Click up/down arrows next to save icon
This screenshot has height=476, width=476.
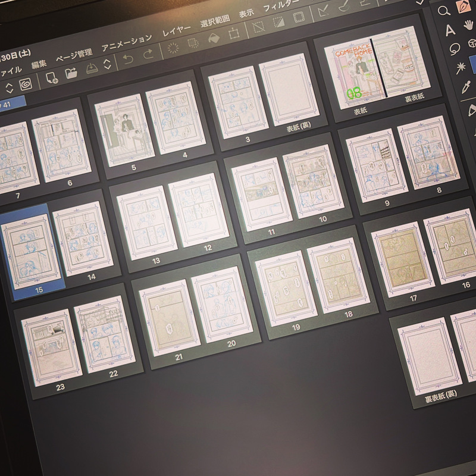107,64
